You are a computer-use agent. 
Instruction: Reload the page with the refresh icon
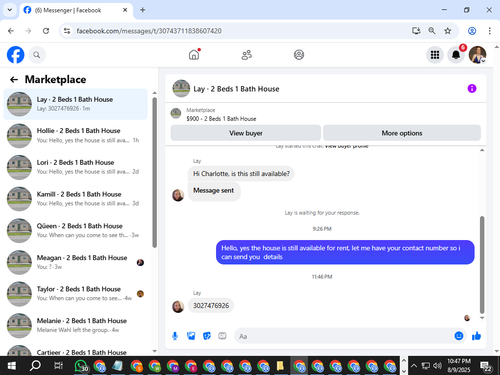tap(46, 31)
